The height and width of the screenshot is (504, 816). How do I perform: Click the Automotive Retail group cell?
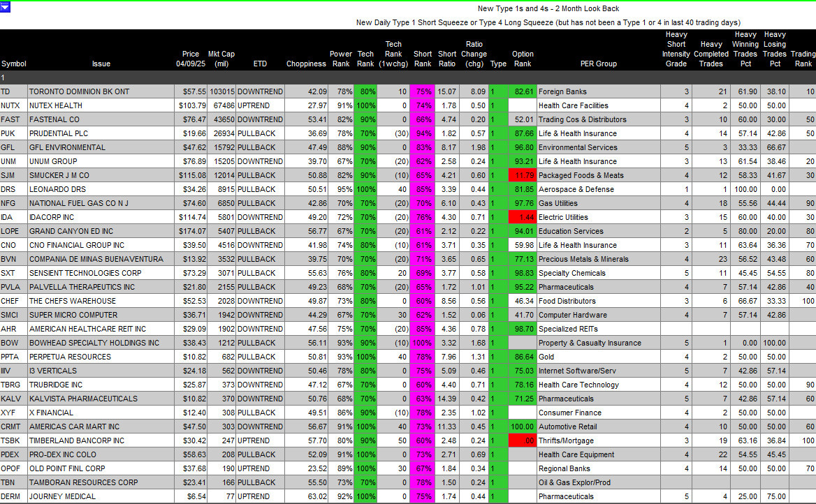(x=599, y=427)
